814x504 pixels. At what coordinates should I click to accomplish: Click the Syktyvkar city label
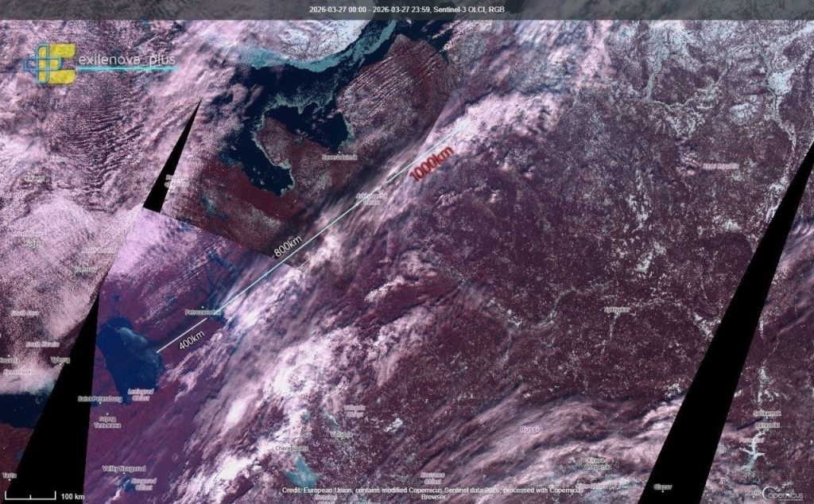[617, 309]
